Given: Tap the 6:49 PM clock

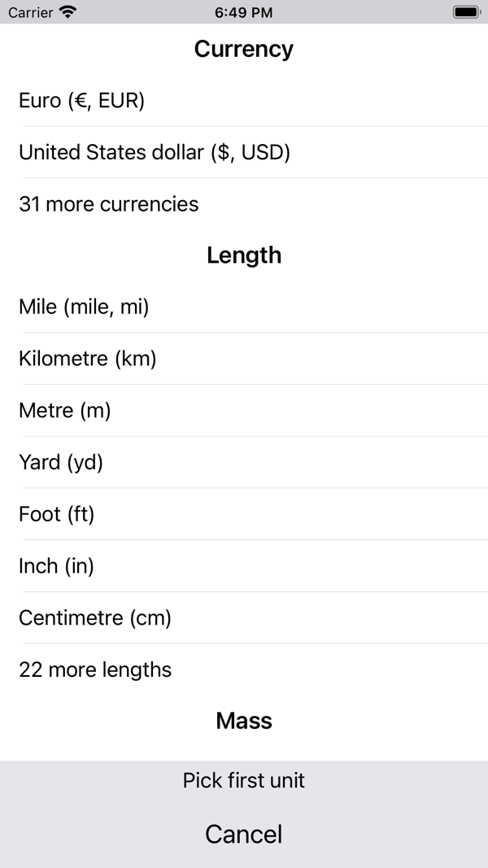Looking at the screenshot, I should 244,12.
